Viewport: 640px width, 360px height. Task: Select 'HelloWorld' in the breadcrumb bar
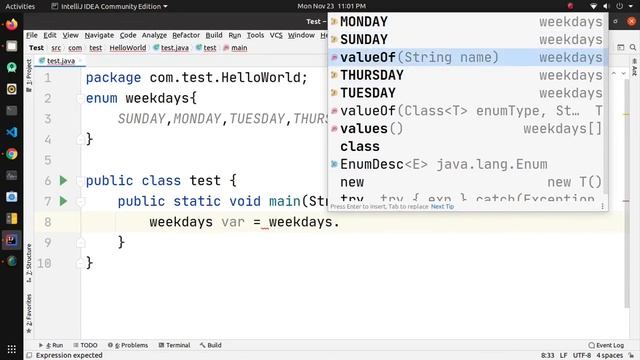(x=128, y=48)
